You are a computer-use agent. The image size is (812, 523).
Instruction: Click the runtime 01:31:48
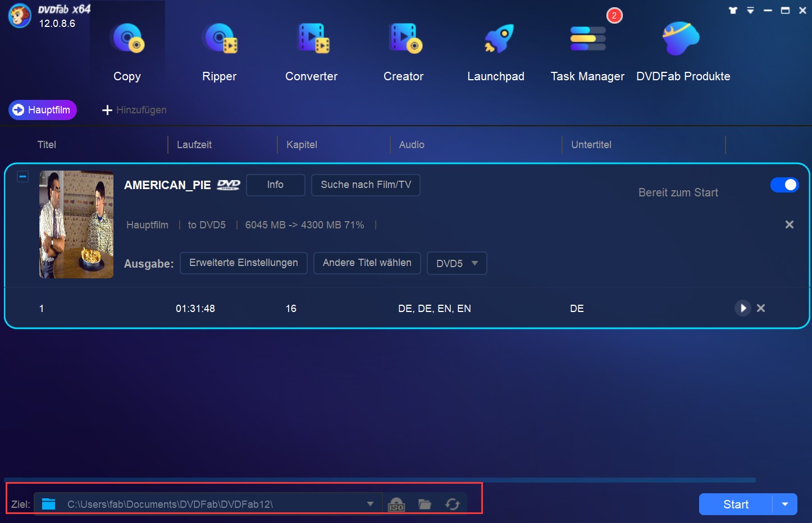(195, 309)
